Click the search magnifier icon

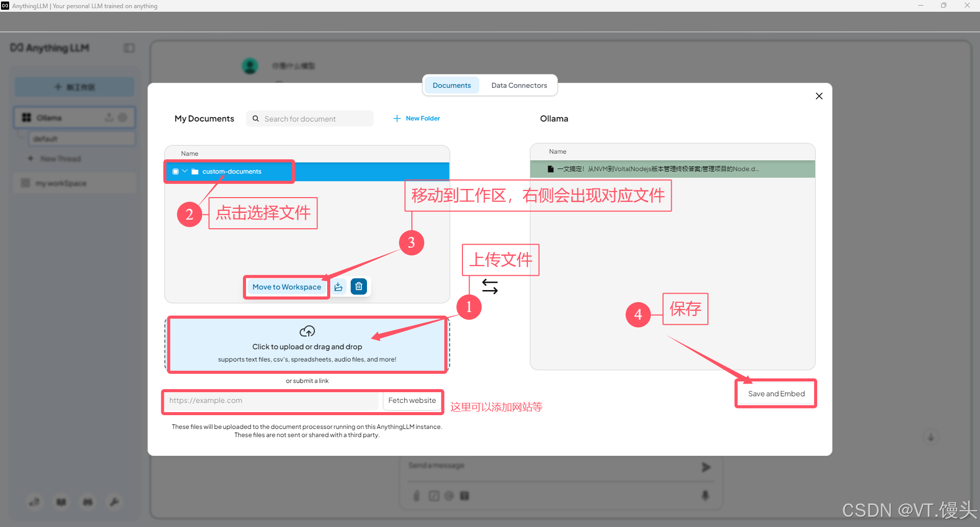(x=256, y=118)
